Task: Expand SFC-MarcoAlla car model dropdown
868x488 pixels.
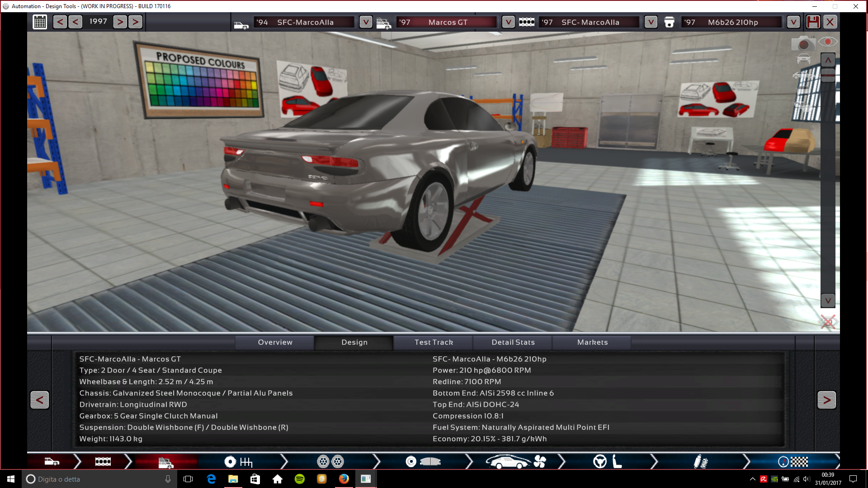Action: 365,22
